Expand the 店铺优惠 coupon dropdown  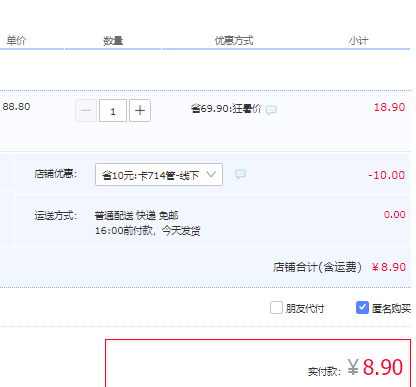point(159,174)
